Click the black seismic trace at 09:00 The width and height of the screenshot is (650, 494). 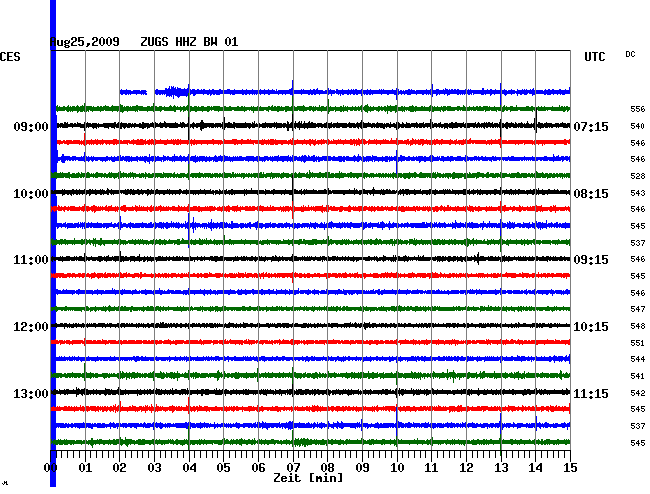pos(313,125)
